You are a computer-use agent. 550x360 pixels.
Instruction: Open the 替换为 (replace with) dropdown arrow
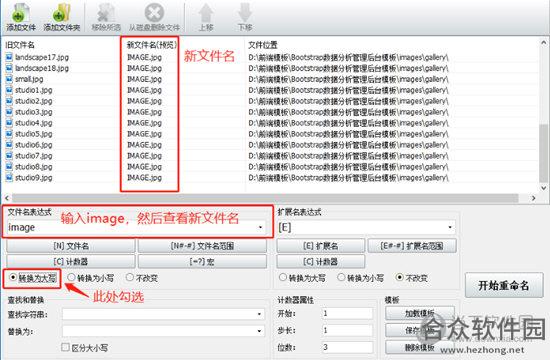pyautogui.click(x=259, y=331)
